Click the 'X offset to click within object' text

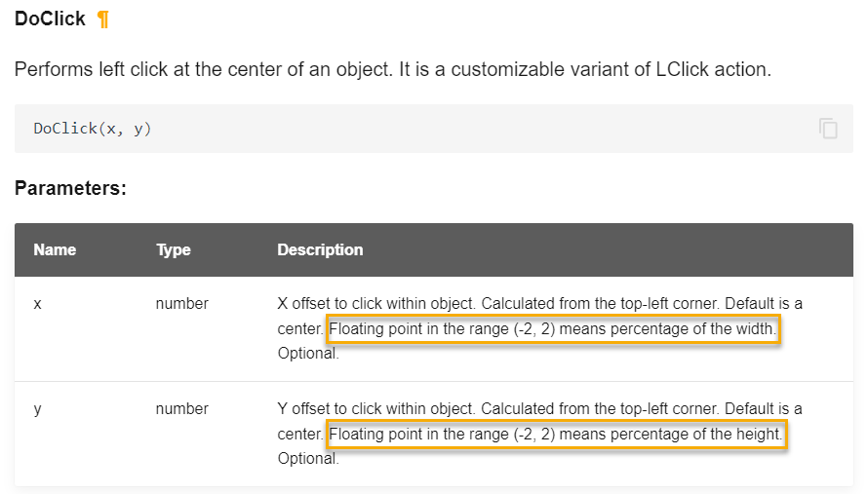point(375,304)
